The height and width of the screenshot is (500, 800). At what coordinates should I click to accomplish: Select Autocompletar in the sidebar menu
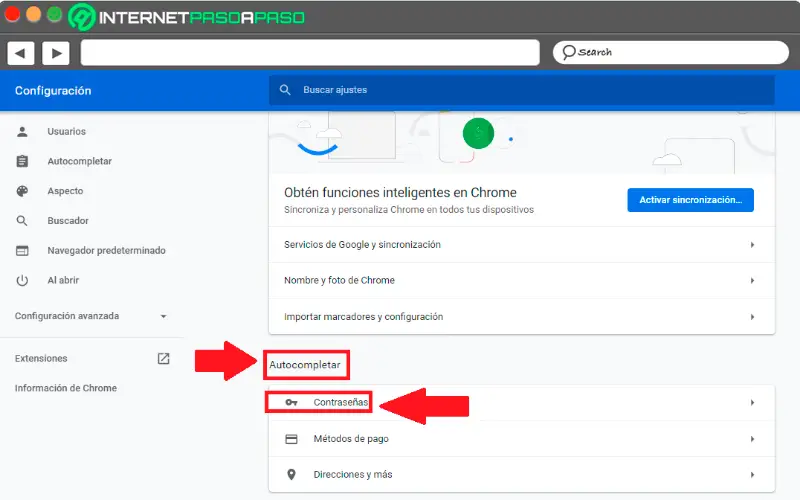click(x=80, y=161)
